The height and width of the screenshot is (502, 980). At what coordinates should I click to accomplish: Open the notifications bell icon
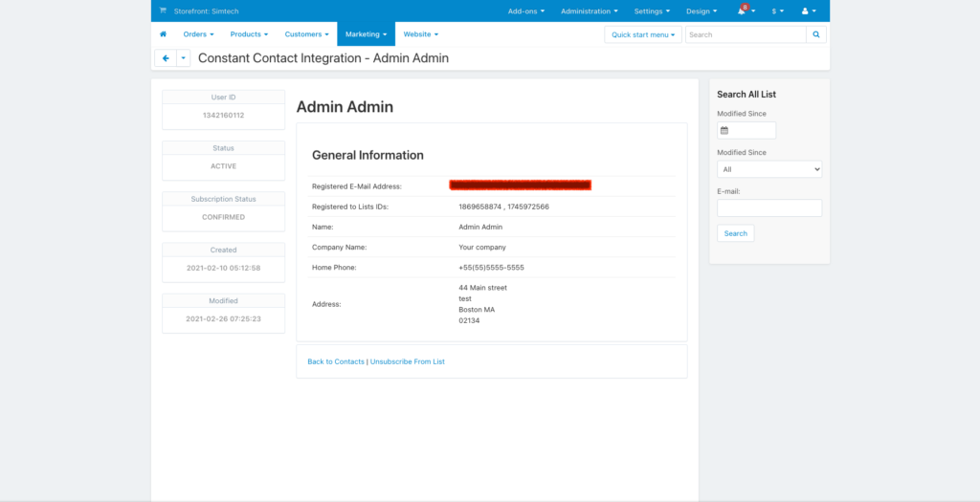pos(743,11)
